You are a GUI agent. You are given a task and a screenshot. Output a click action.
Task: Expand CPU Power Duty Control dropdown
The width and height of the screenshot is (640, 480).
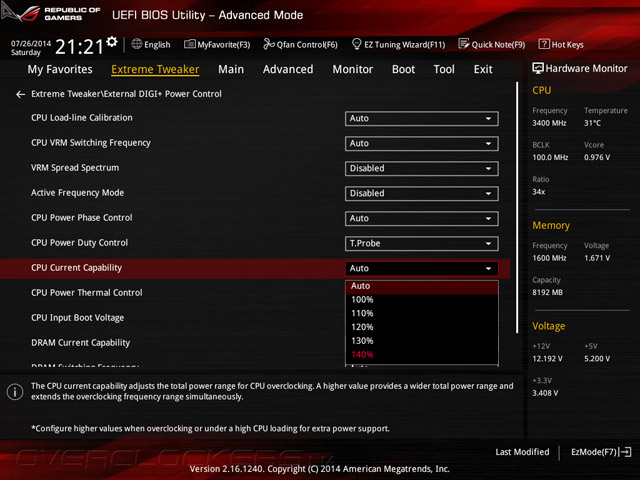421,244
